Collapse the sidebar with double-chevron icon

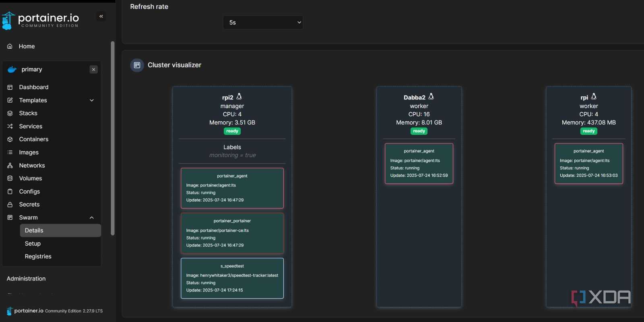[x=101, y=17]
